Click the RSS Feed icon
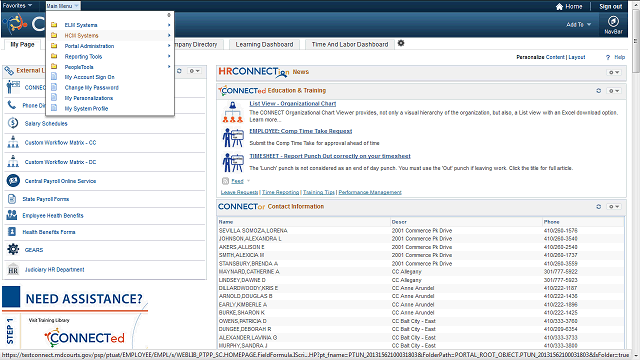640x360 pixels. [x=225, y=181]
